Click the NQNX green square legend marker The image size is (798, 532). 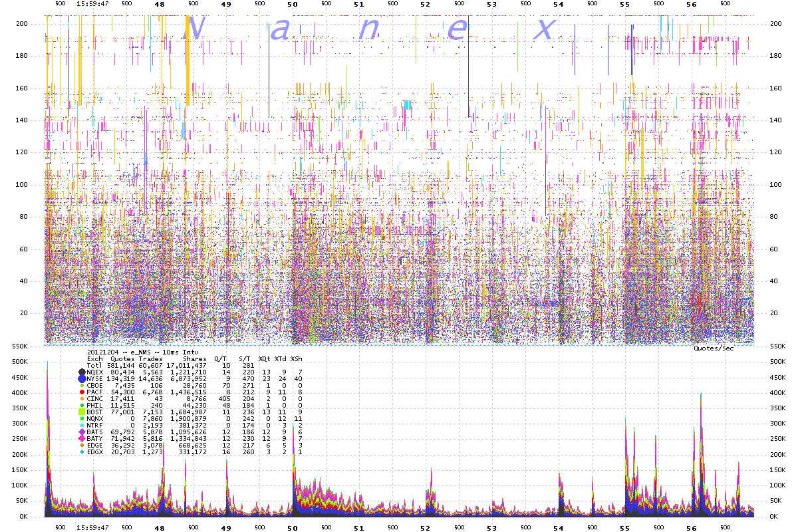(82, 420)
